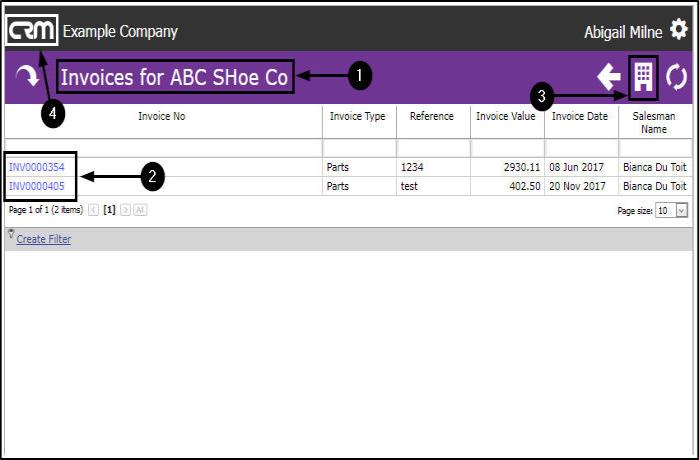Image resolution: width=699 pixels, height=460 pixels.
Task: Click the curved redo arrow icon
Action: [x=27, y=77]
